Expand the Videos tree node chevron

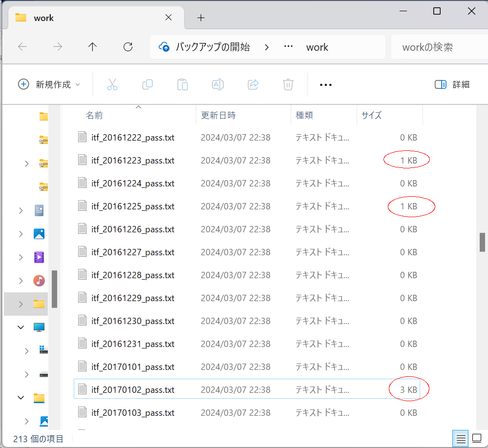click(x=21, y=257)
